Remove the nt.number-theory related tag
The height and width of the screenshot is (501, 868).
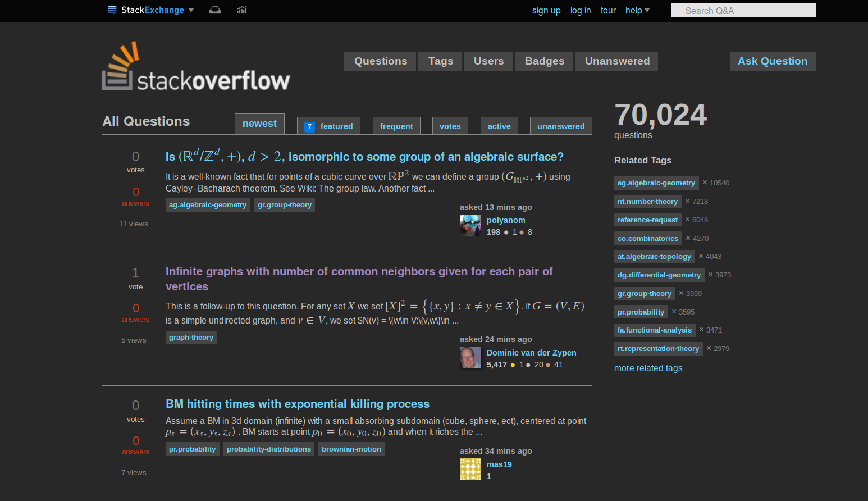pyautogui.click(x=689, y=201)
